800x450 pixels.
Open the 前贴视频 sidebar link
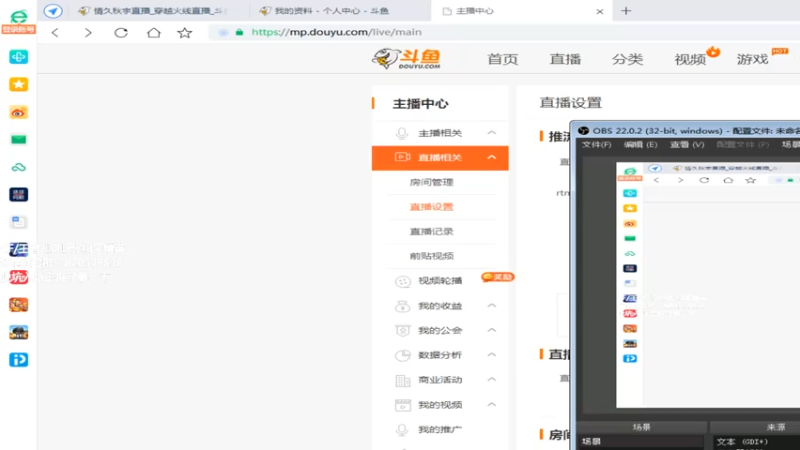(432, 256)
